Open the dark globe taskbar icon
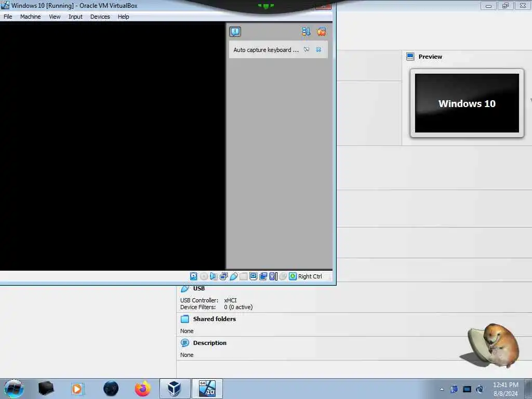 (111, 389)
